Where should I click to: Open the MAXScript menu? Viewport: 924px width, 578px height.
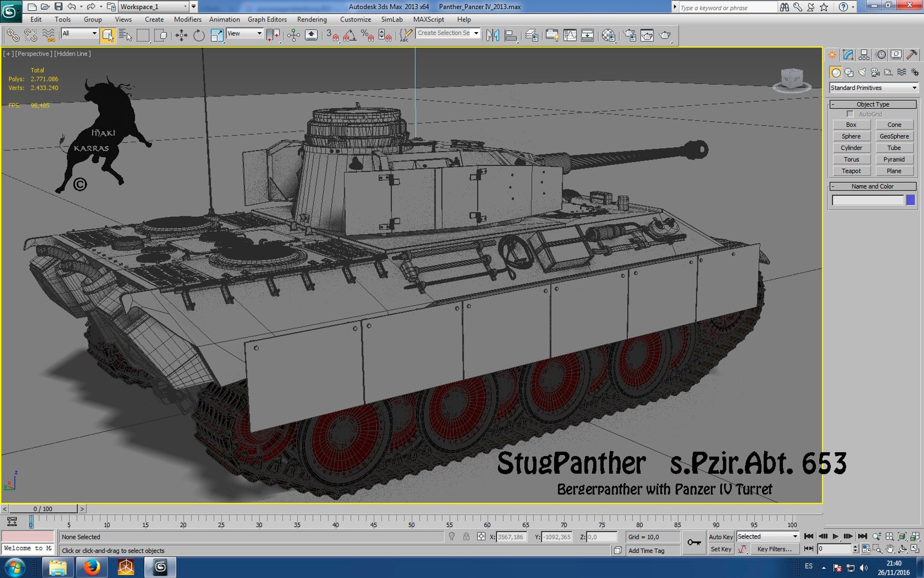pos(428,19)
